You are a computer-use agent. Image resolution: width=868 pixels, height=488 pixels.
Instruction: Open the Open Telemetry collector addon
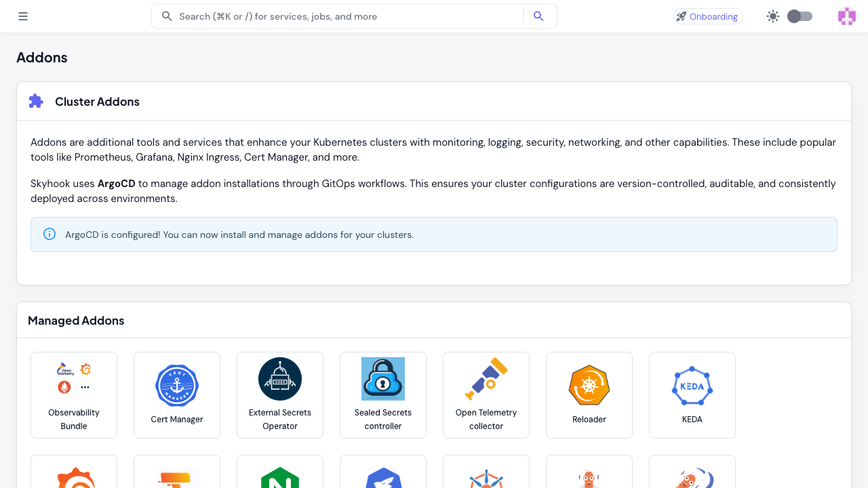pyautogui.click(x=486, y=395)
